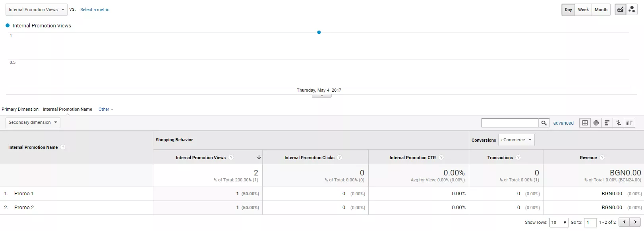Open help for Internal Promotion Views column
The width and height of the screenshot is (644, 231).
coord(231,158)
